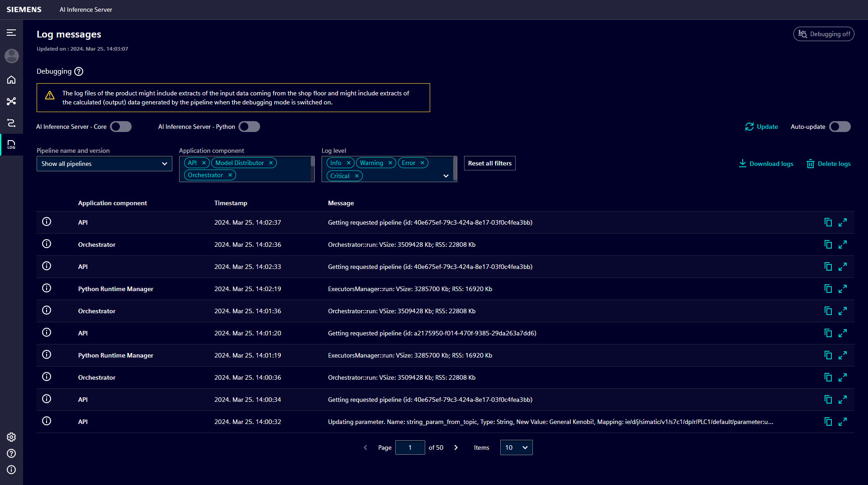Viewport: 868px width, 485px height.
Task: Open the Show all pipelines dropdown
Action: point(104,164)
